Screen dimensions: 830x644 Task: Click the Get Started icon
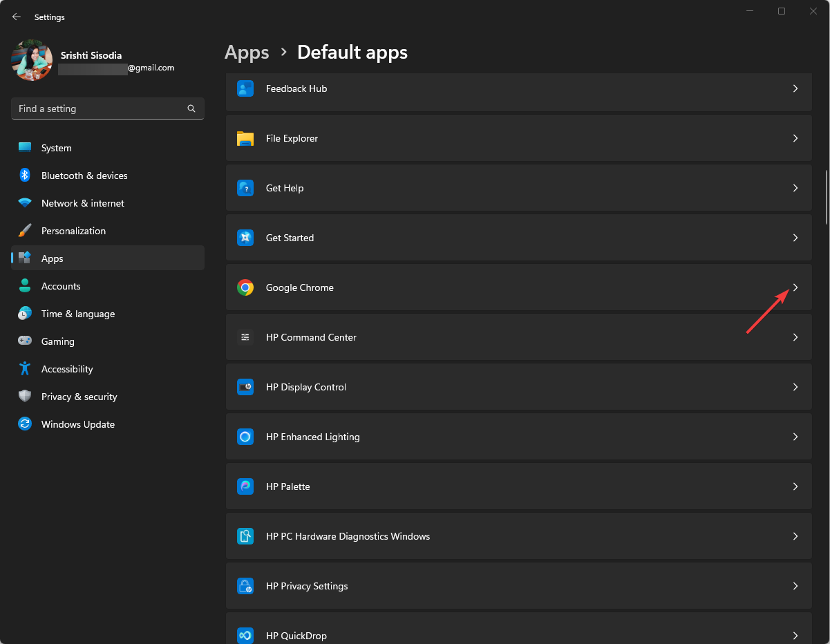coord(245,237)
